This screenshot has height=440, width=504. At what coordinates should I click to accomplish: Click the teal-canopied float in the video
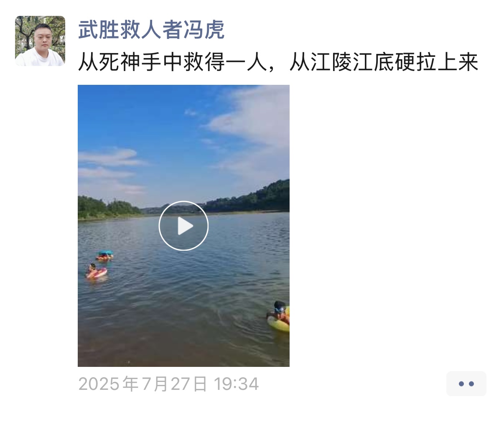point(104,255)
